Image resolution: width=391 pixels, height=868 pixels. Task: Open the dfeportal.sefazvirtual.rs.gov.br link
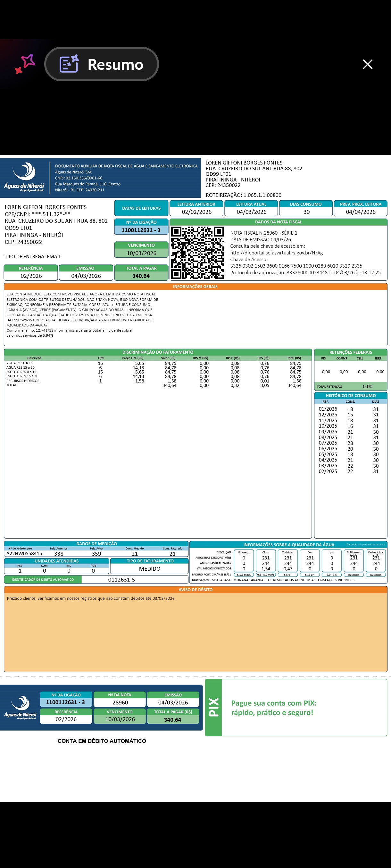[276, 253]
